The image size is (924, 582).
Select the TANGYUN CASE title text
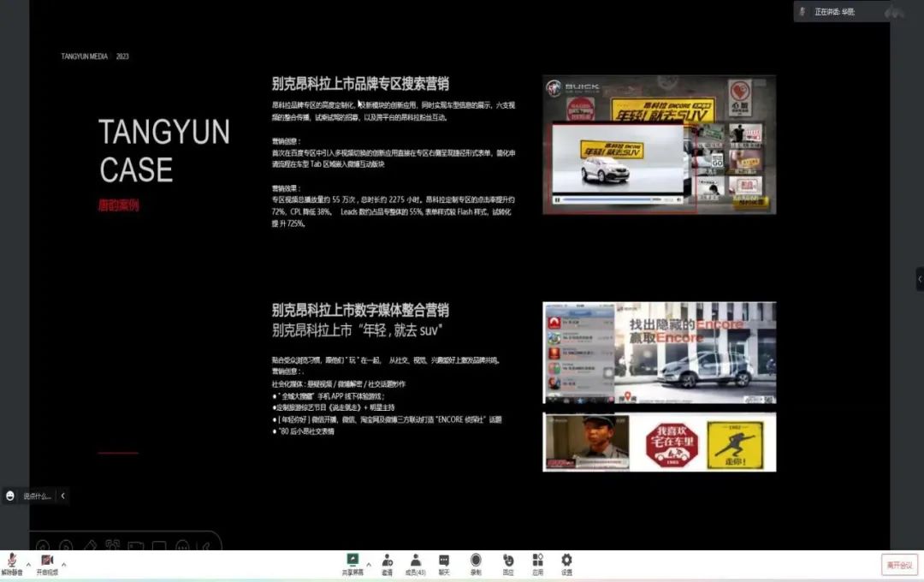(x=164, y=151)
